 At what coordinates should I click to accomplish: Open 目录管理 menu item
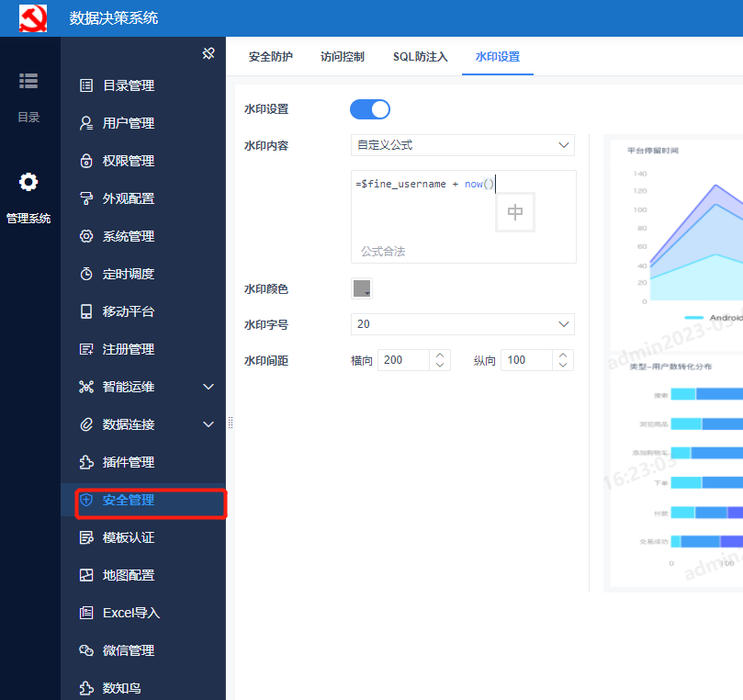point(143,85)
